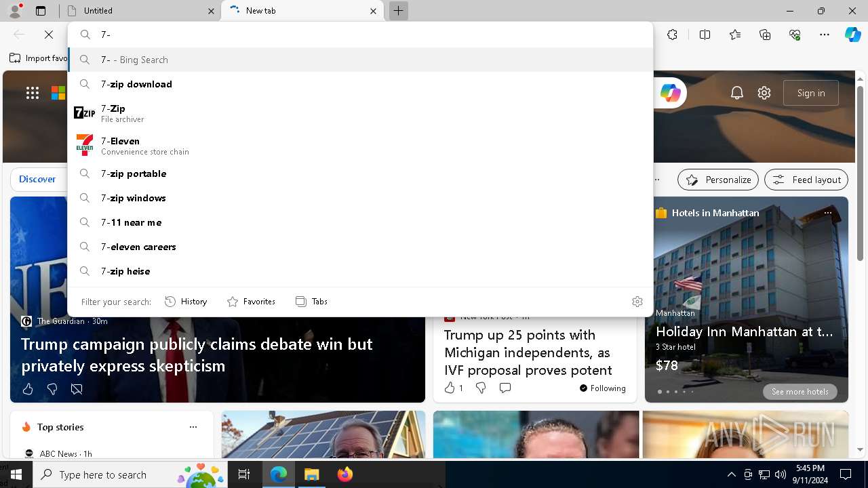
Task: Dislike the Guardian Trump campaign story
Action: click(x=52, y=389)
